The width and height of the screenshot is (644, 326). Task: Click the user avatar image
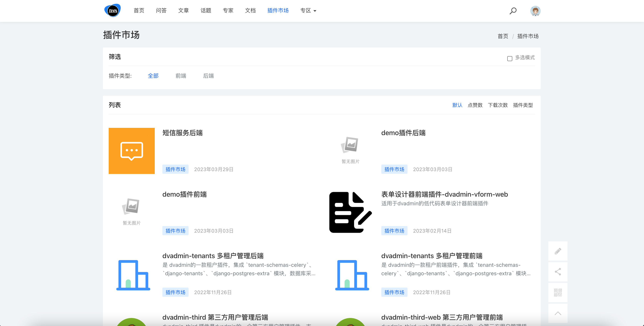click(x=535, y=11)
